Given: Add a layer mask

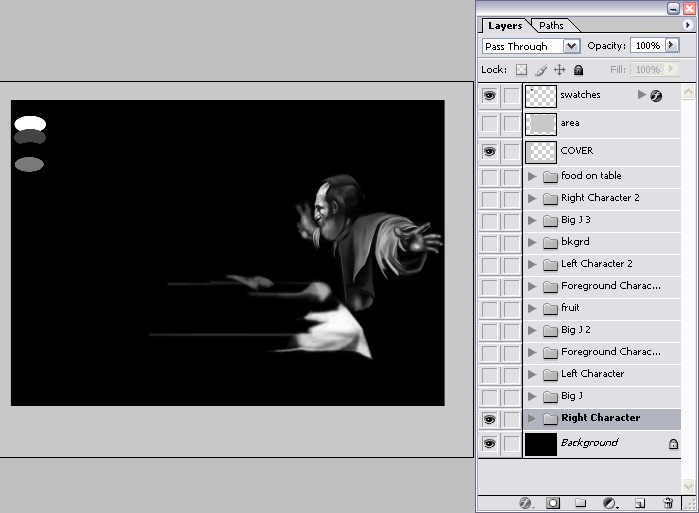Looking at the screenshot, I should click(x=553, y=503).
